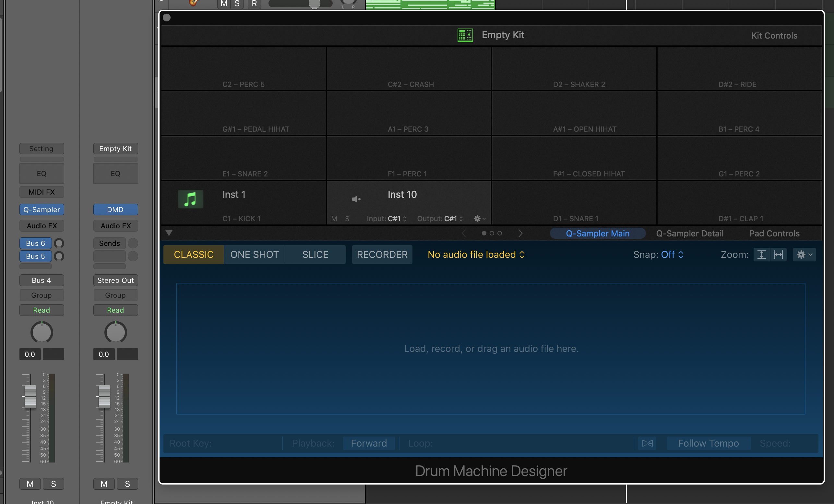834x504 pixels.
Task: Click the vertical zoom fit icon
Action: pyautogui.click(x=761, y=255)
